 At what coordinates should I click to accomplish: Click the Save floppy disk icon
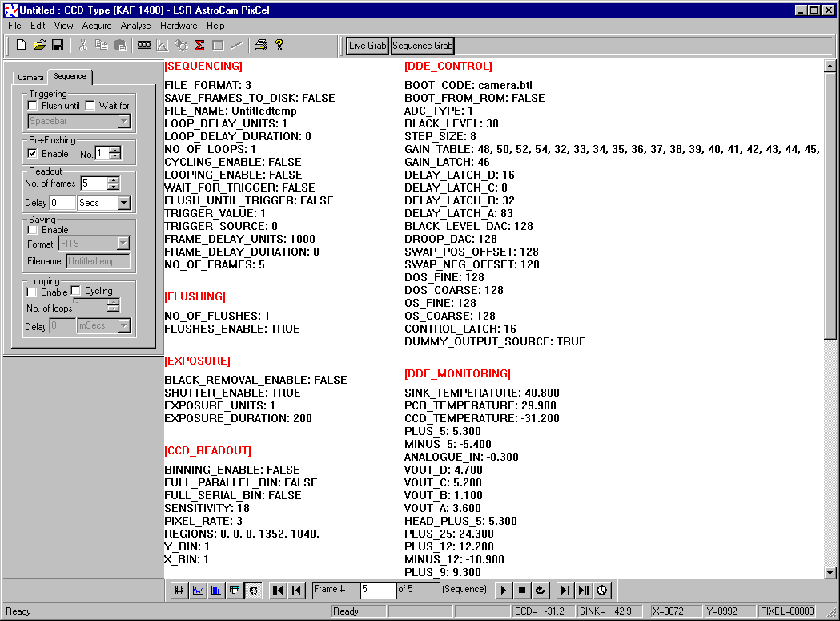(58, 46)
